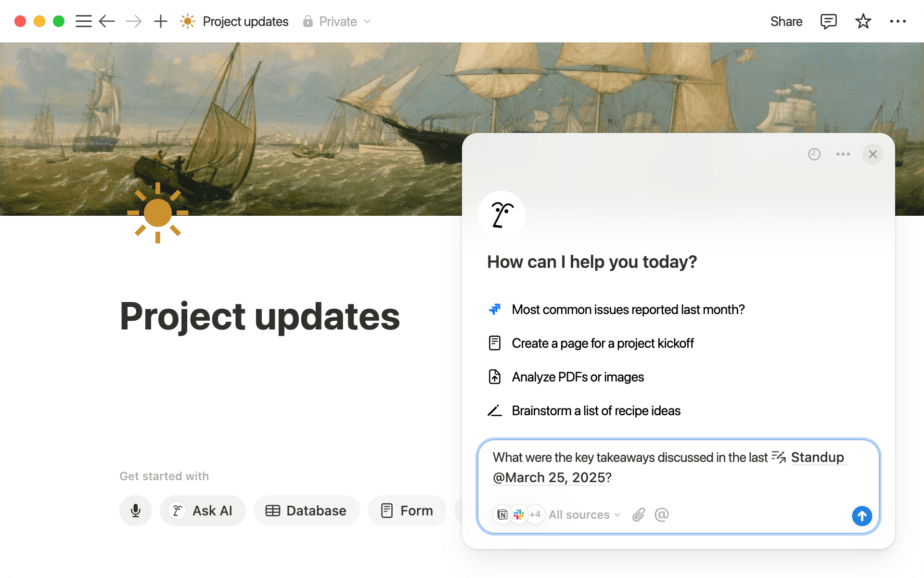Attach a file using the paperclip icon

pyautogui.click(x=638, y=514)
